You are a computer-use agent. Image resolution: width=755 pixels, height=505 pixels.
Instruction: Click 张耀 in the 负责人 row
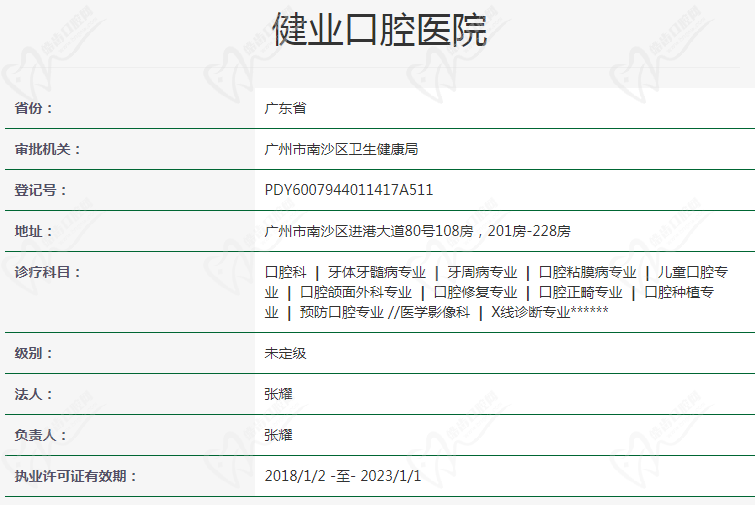tap(278, 435)
